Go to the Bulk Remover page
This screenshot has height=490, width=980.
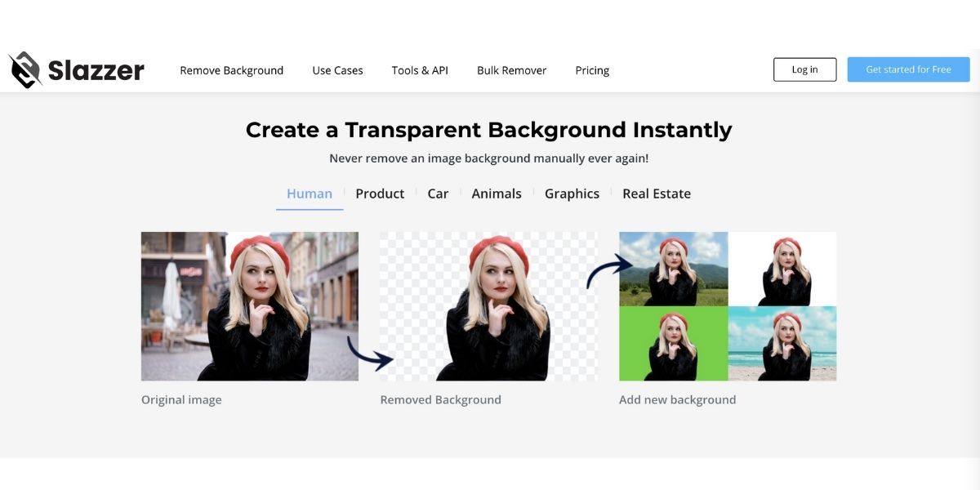pos(511,70)
